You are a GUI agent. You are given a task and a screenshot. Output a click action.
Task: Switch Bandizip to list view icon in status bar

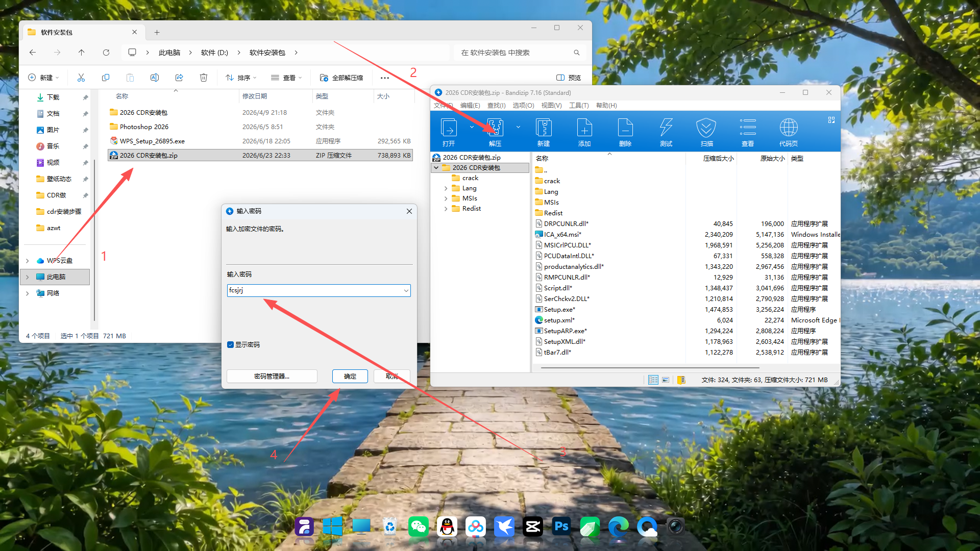point(666,380)
